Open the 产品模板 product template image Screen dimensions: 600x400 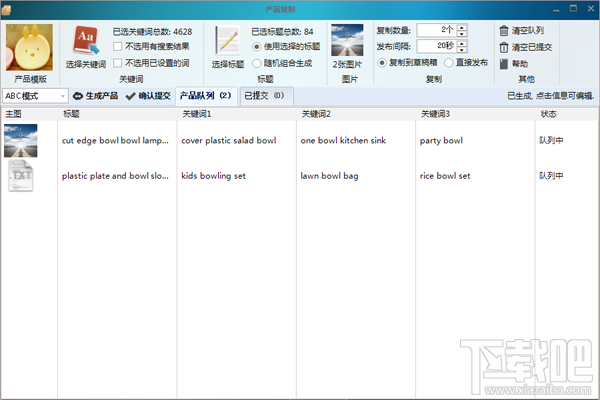[x=29, y=47]
